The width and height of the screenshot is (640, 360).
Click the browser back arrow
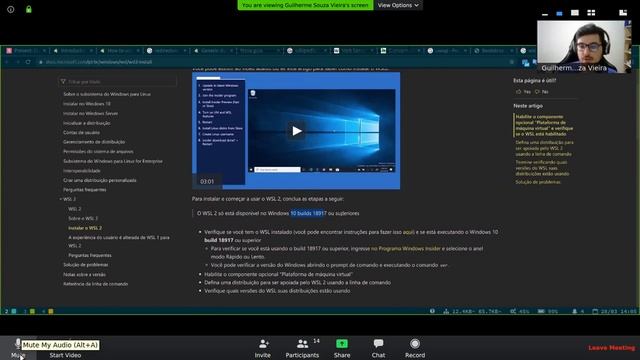pos(7,62)
